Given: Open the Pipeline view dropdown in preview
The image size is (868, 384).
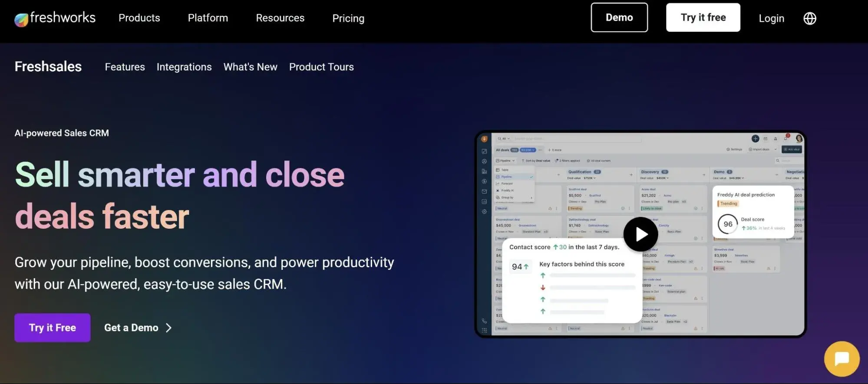Looking at the screenshot, I should click(505, 161).
